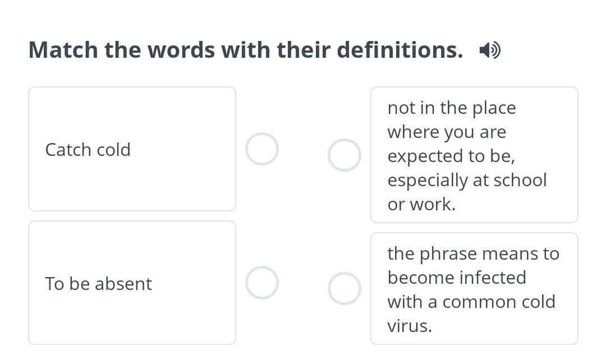The width and height of the screenshot is (601, 364).
Task: Select the 'expected to be' definition card
Action: pos(475,155)
